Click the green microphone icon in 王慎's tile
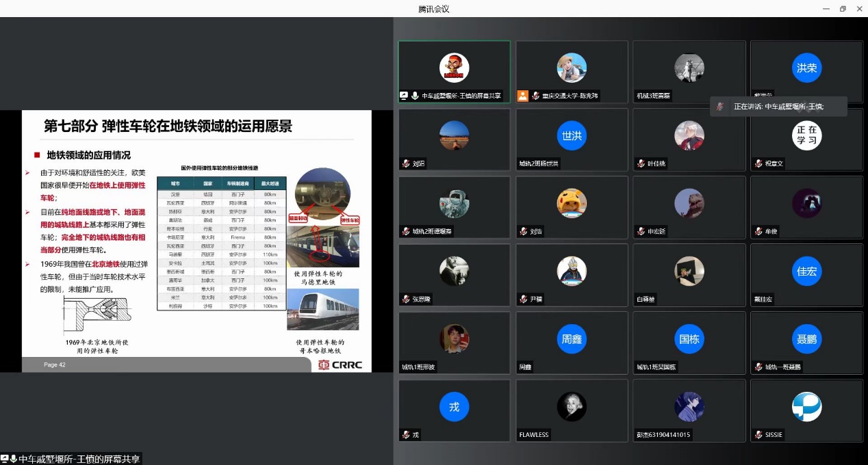This screenshot has height=465, width=868. click(415, 96)
